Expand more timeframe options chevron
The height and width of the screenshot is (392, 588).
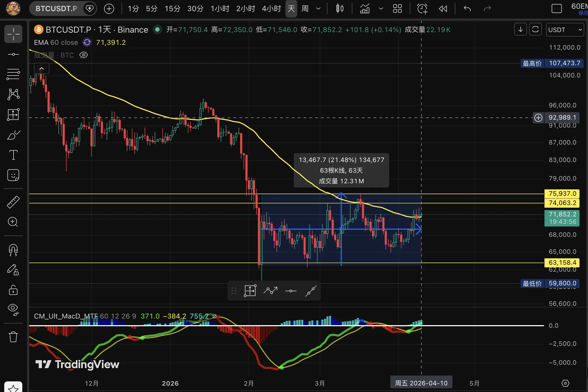coord(318,9)
